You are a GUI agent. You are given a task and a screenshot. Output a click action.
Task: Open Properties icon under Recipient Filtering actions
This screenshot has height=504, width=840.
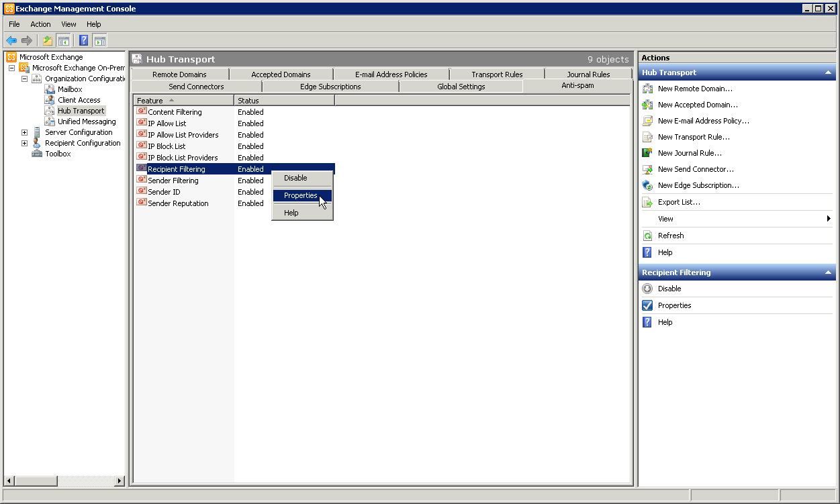[647, 305]
